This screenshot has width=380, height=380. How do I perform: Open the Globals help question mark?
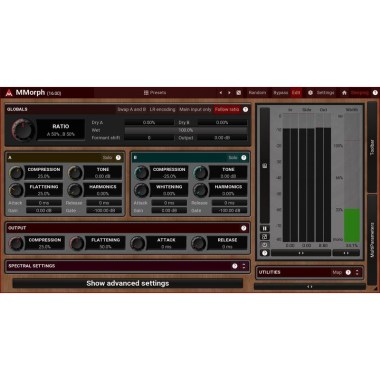tap(245, 109)
